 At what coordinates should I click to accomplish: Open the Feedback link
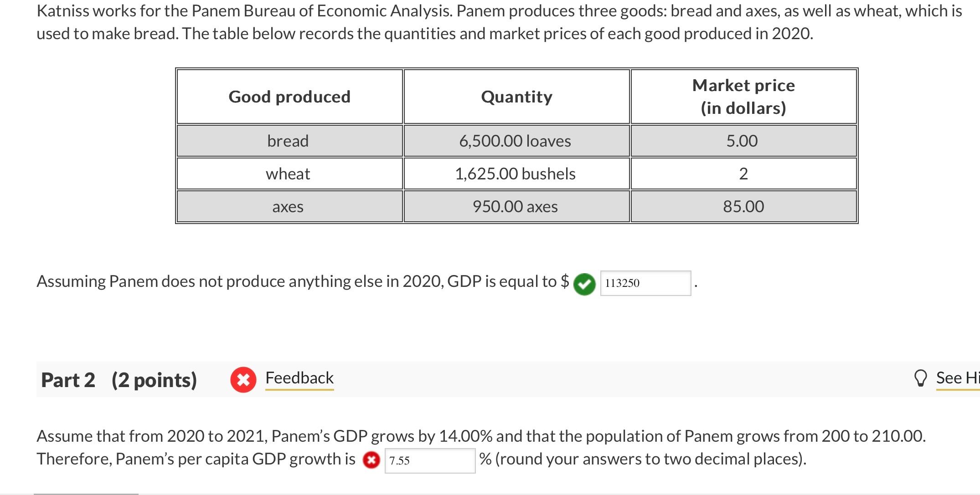[299, 378]
